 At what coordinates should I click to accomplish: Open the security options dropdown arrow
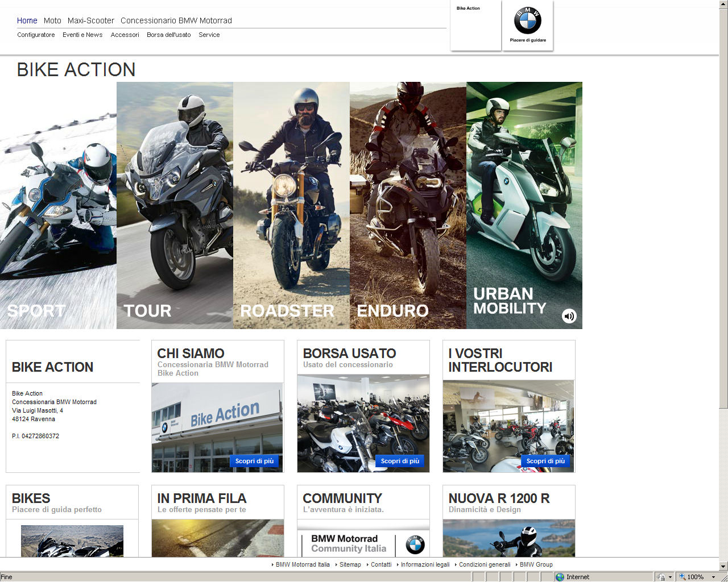670,577
